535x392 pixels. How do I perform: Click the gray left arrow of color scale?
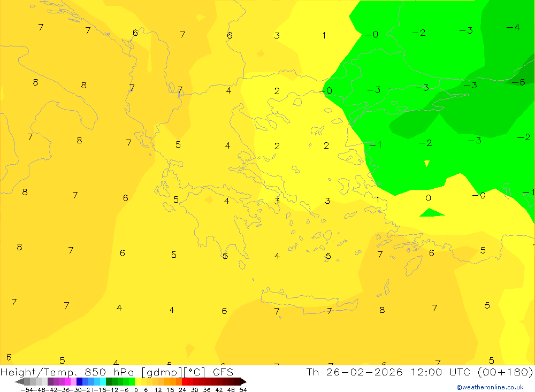[19, 381]
